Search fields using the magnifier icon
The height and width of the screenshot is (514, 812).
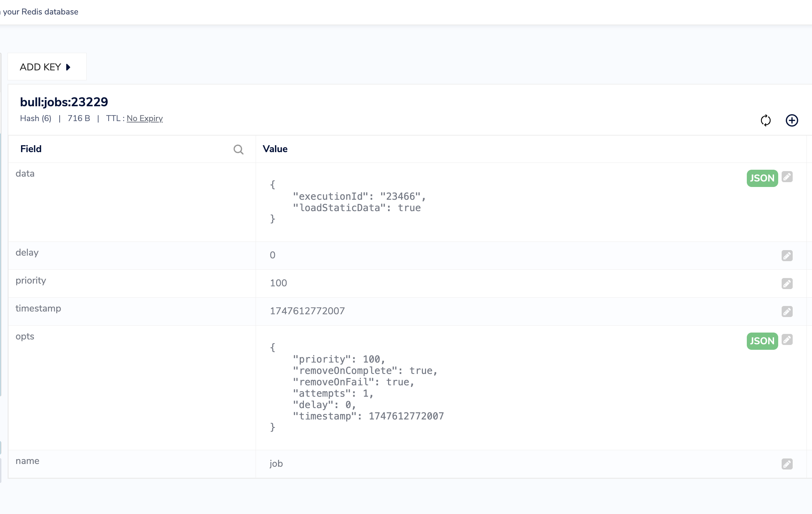(x=238, y=149)
